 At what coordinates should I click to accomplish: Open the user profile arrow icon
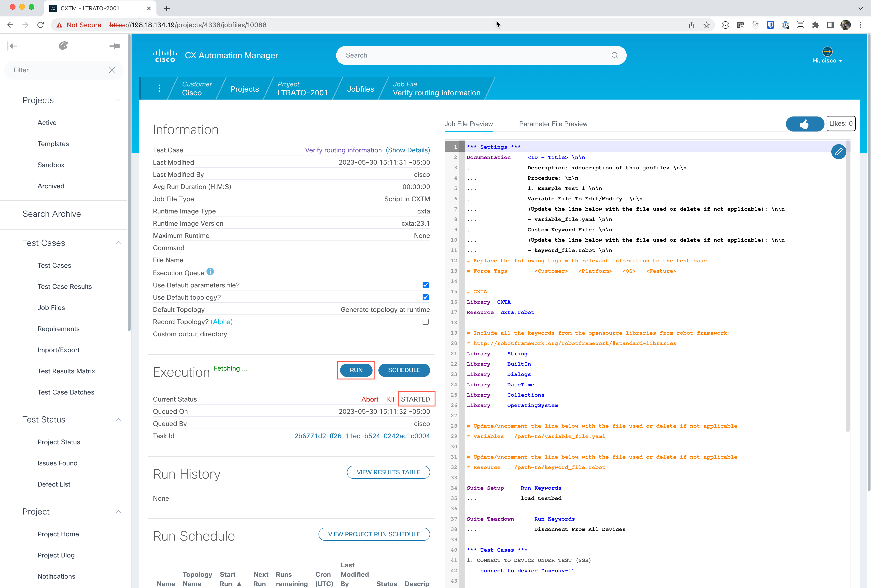827,51
